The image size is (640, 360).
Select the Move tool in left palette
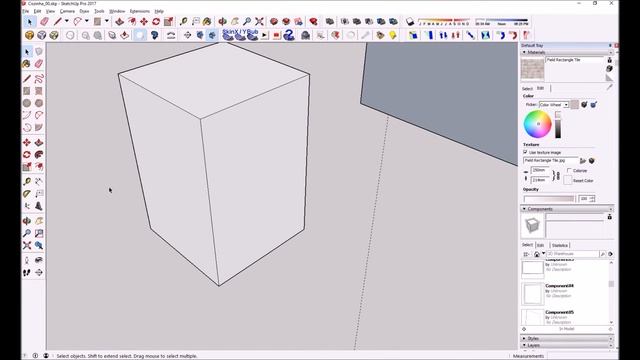point(27,142)
